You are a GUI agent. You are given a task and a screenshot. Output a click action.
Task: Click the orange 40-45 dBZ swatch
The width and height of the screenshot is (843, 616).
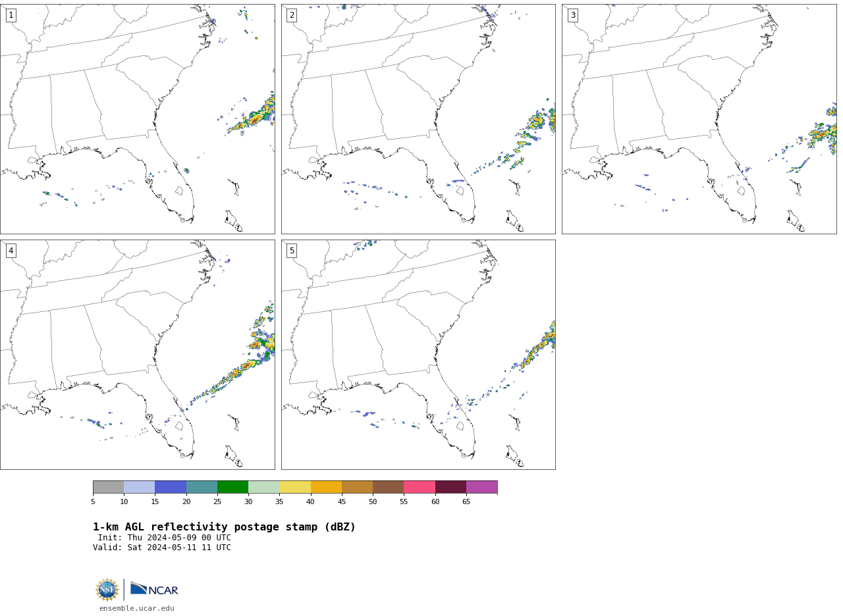click(326, 487)
